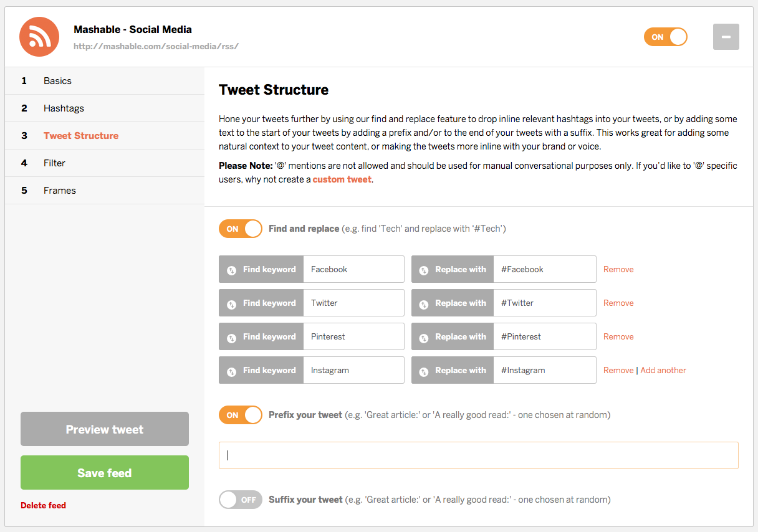
Task: Disable the Find and replace toggle
Action: (240, 228)
